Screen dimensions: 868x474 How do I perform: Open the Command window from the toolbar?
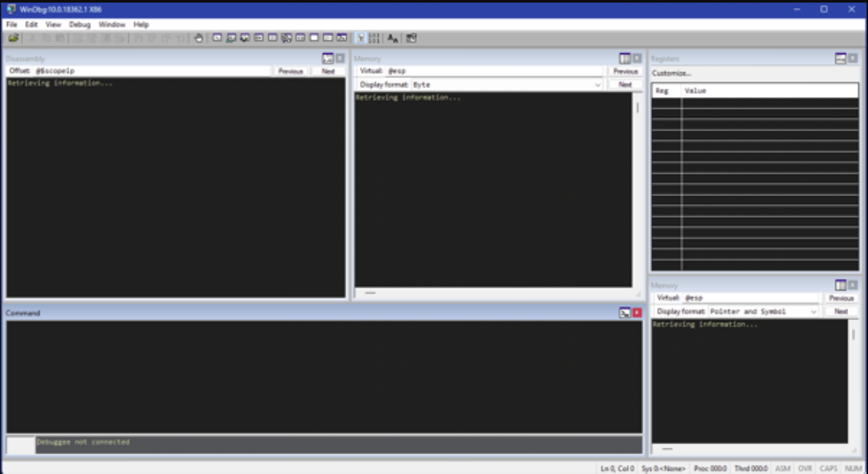(217, 38)
